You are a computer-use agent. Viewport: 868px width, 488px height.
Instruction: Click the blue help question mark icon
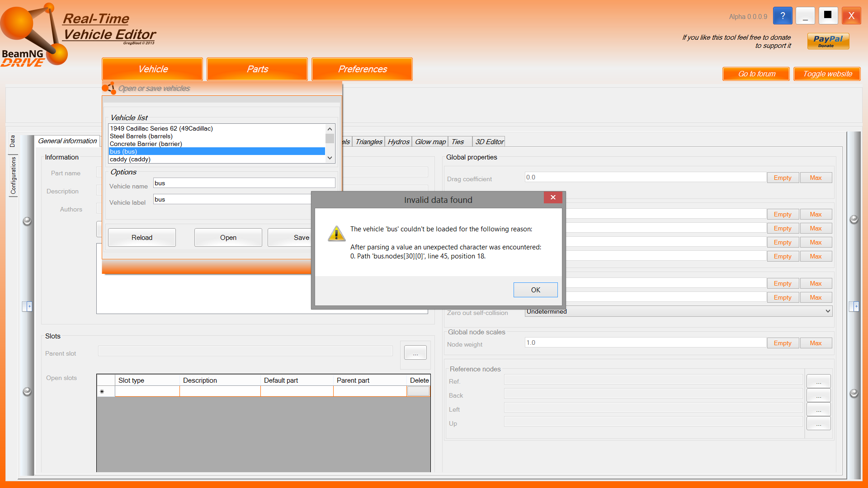pos(783,16)
